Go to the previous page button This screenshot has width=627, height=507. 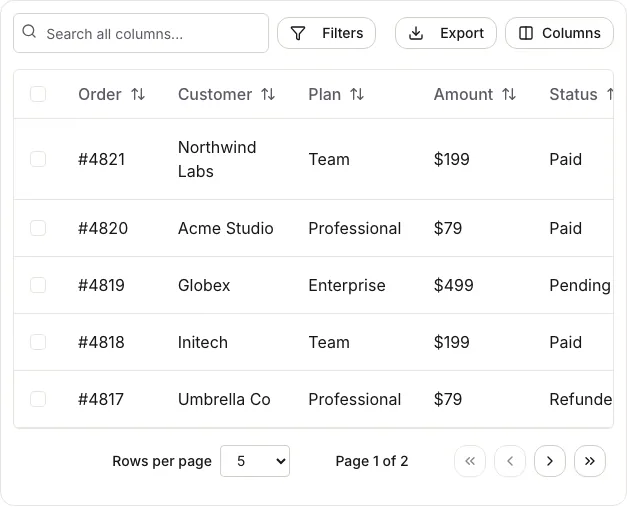pyautogui.click(x=510, y=461)
